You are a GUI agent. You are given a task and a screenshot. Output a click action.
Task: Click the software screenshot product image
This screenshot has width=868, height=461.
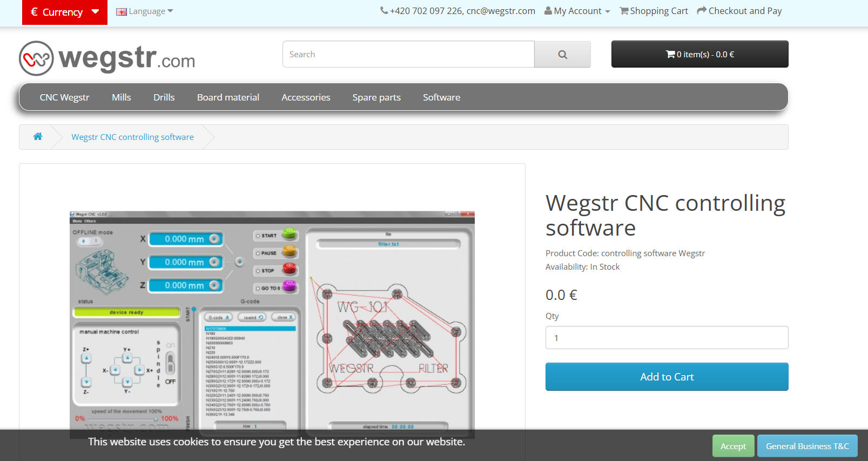pyautogui.click(x=272, y=324)
